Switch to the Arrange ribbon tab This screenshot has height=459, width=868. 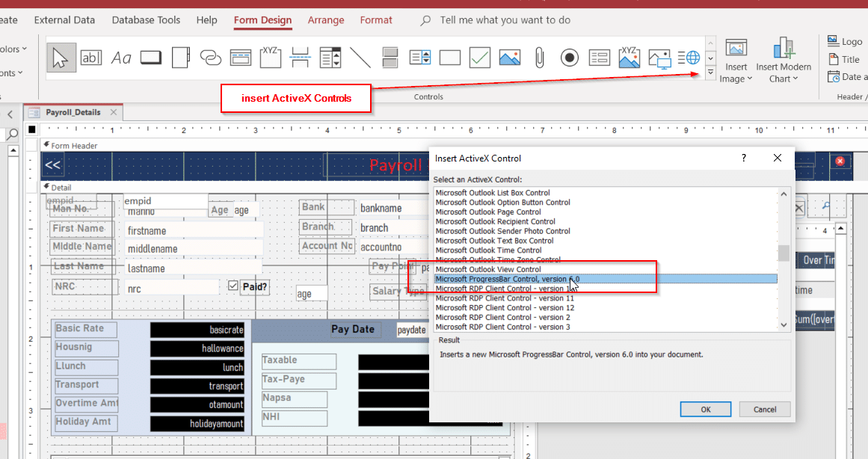click(x=326, y=20)
